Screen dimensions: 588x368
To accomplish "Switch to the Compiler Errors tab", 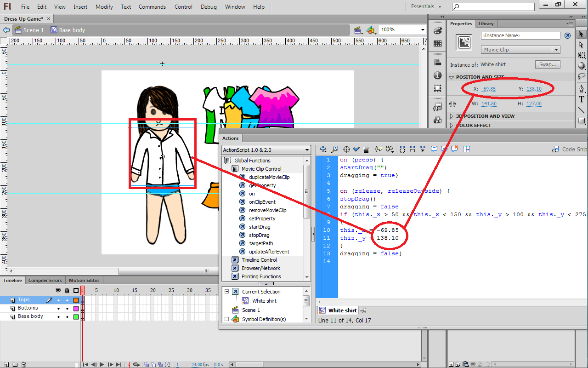I will click(x=45, y=280).
